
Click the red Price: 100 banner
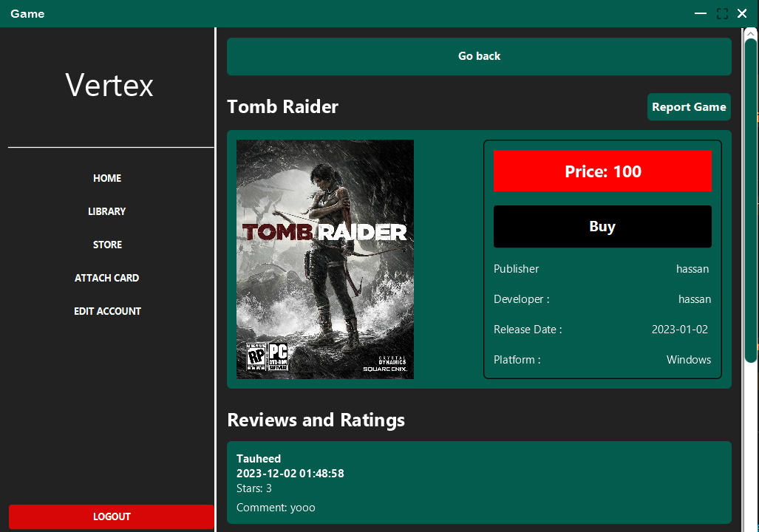(602, 171)
